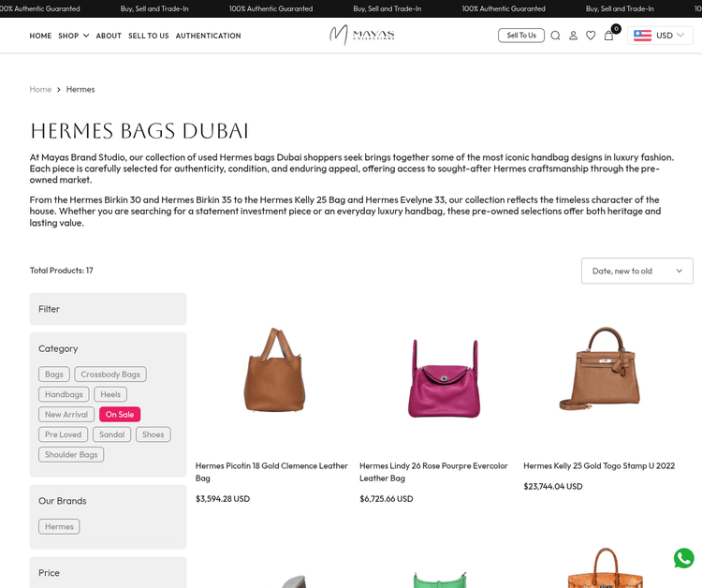Click the Category section heading
The height and width of the screenshot is (588, 702).
[x=58, y=348]
